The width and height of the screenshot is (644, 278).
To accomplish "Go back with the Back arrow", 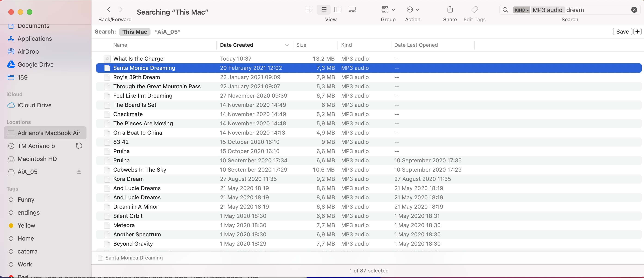I will 109,10.
